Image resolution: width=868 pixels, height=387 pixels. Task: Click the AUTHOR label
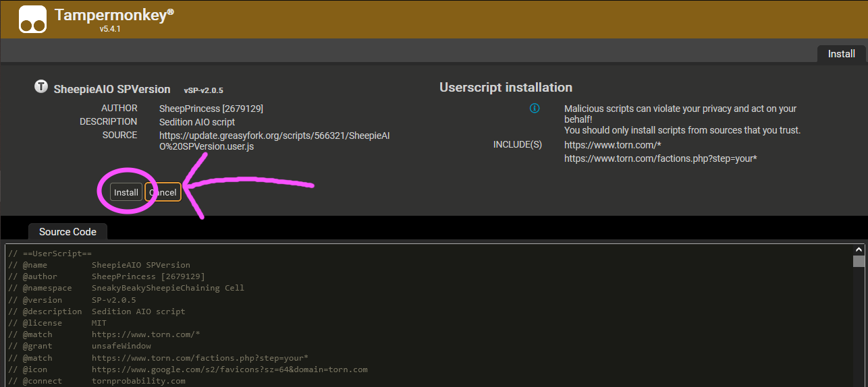point(119,108)
